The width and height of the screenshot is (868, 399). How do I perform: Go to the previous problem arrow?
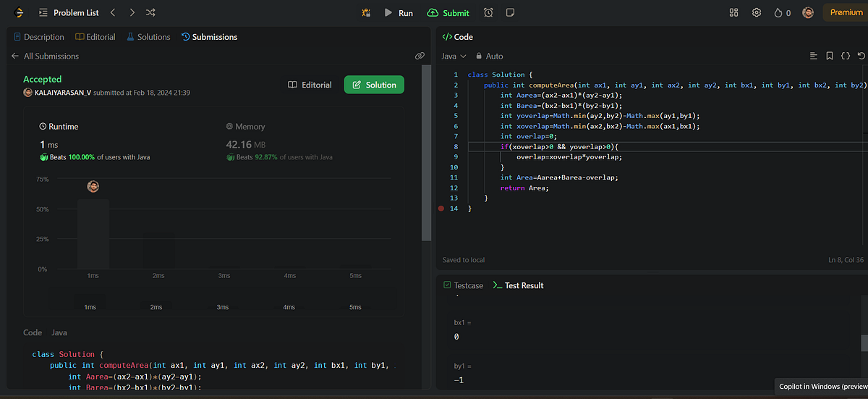[x=112, y=12]
